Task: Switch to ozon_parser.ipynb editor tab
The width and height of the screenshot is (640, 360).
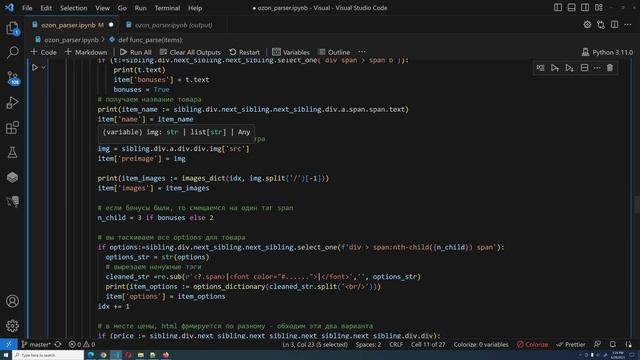Action: click(x=72, y=25)
